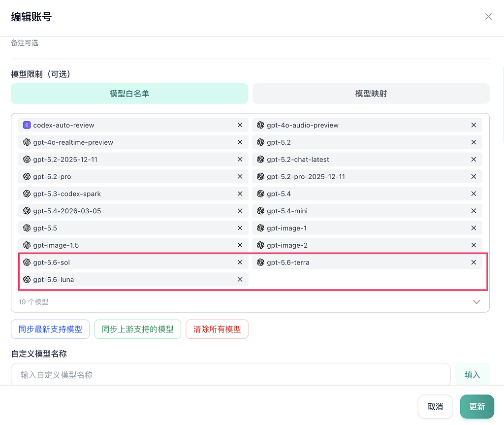Delete the gpt-5.4 model tag
The image size is (504, 425).
click(473, 194)
